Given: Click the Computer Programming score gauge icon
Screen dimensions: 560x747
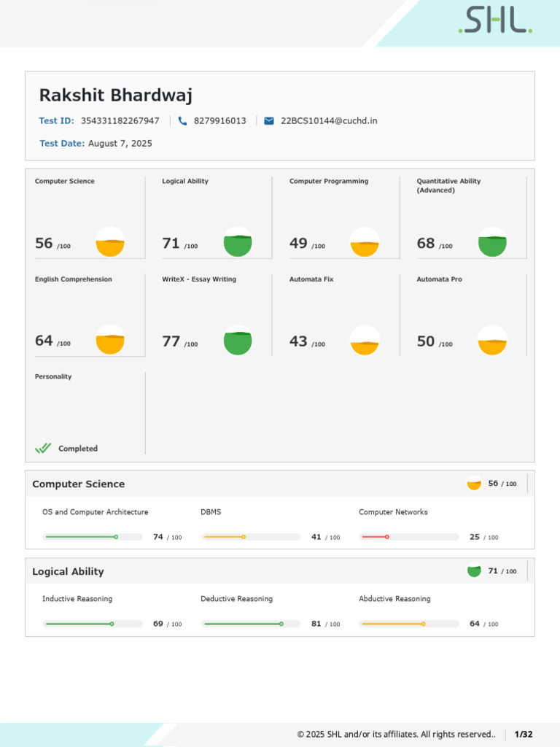Looking at the screenshot, I should pyautogui.click(x=365, y=242).
